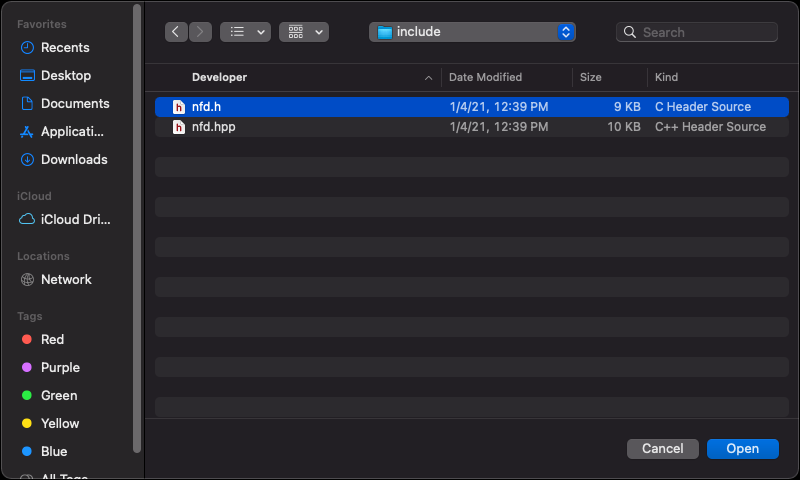Sort by the Date Modified column

tap(486, 77)
